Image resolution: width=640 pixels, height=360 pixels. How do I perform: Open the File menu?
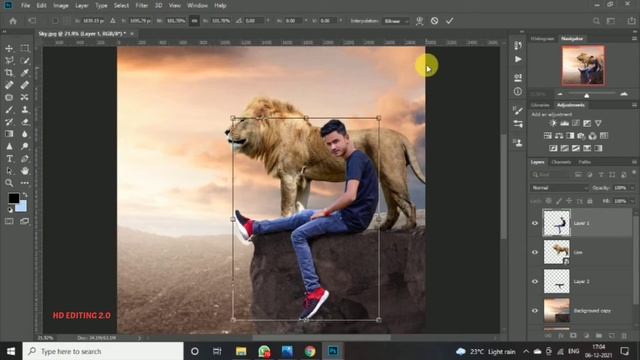pyautogui.click(x=25, y=6)
